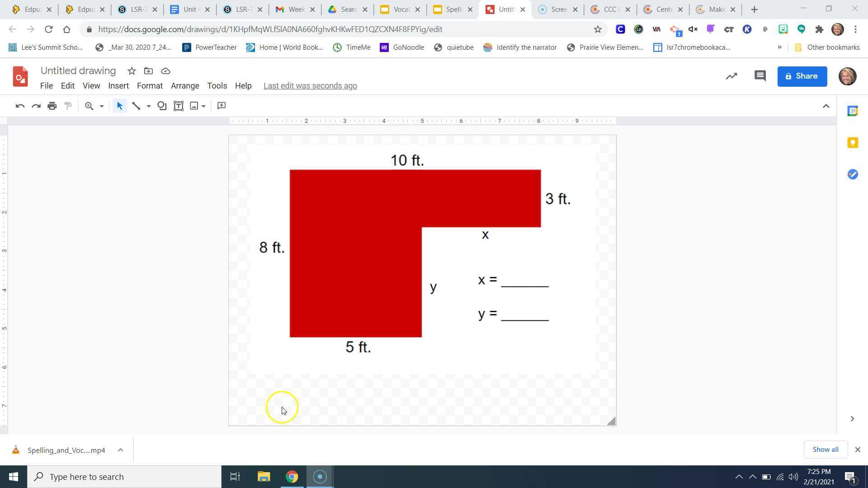Image resolution: width=868 pixels, height=488 pixels.
Task: Click Show all in the downloads bar
Action: 825,449
